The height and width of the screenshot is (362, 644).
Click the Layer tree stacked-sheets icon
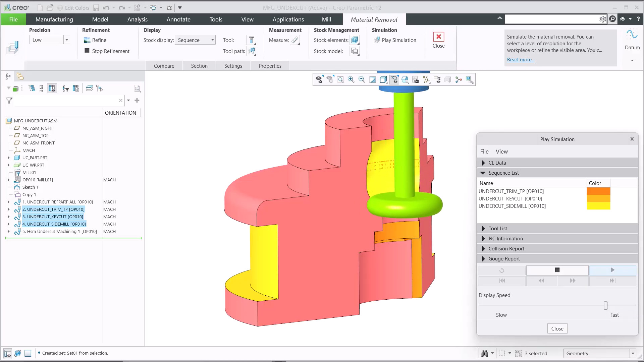tap(89, 88)
